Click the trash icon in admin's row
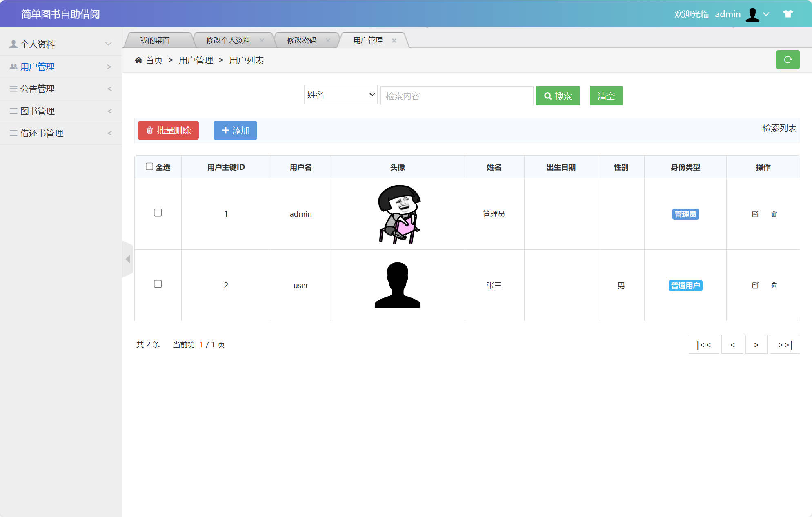Image resolution: width=812 pixels, height=517 pixels. (x=774, y=214)
